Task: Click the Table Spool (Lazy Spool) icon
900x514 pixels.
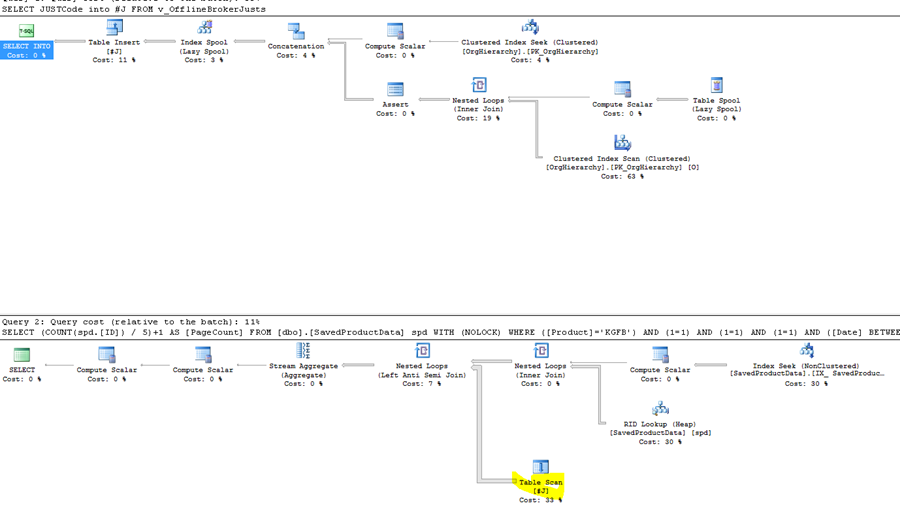Action: pos(716,85)
